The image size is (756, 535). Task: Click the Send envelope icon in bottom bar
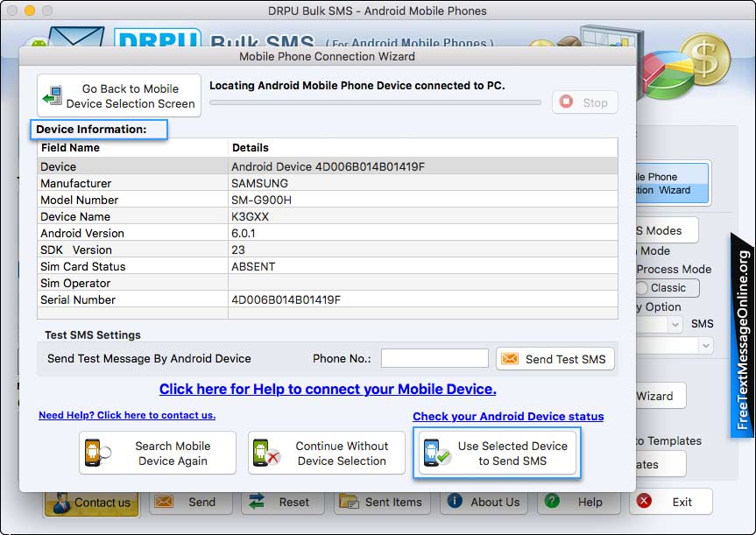(164, 502)
